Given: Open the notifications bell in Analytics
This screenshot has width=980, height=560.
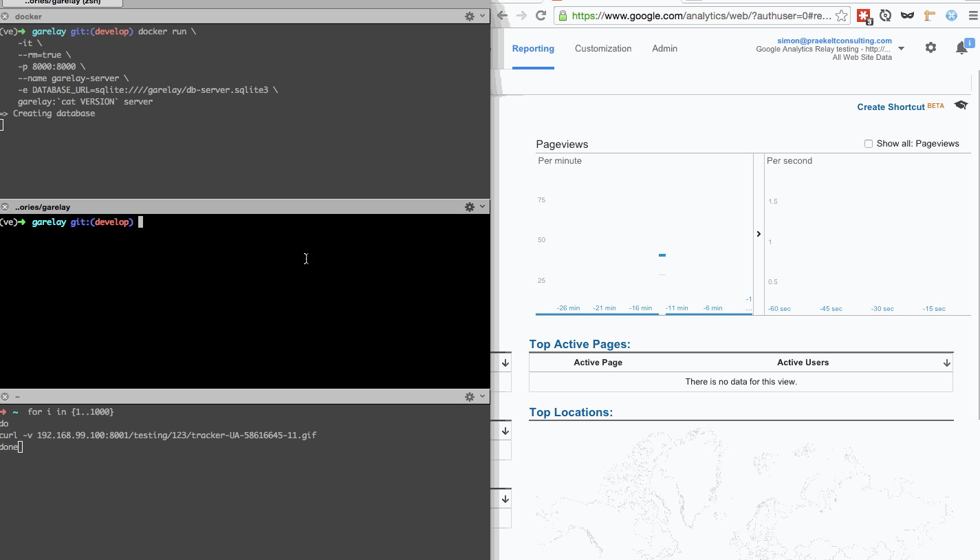Looking at the screenshot, I should point(962,47).
